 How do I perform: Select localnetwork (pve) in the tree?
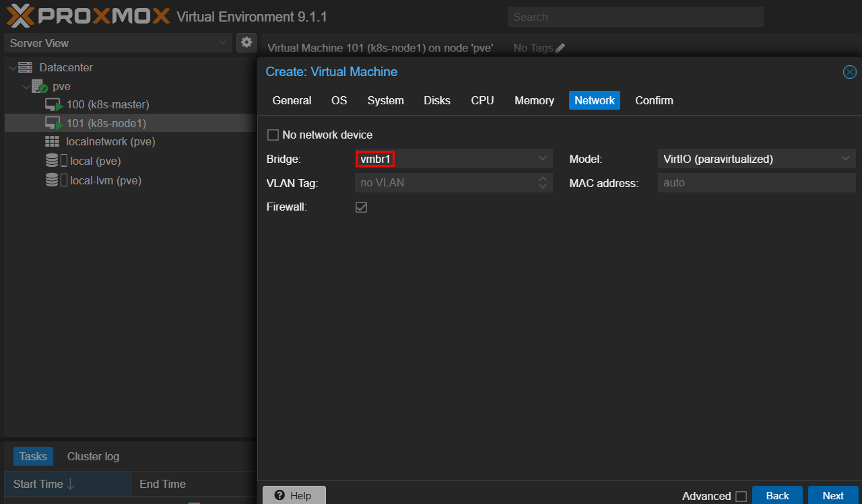click(x=110, y=142)
